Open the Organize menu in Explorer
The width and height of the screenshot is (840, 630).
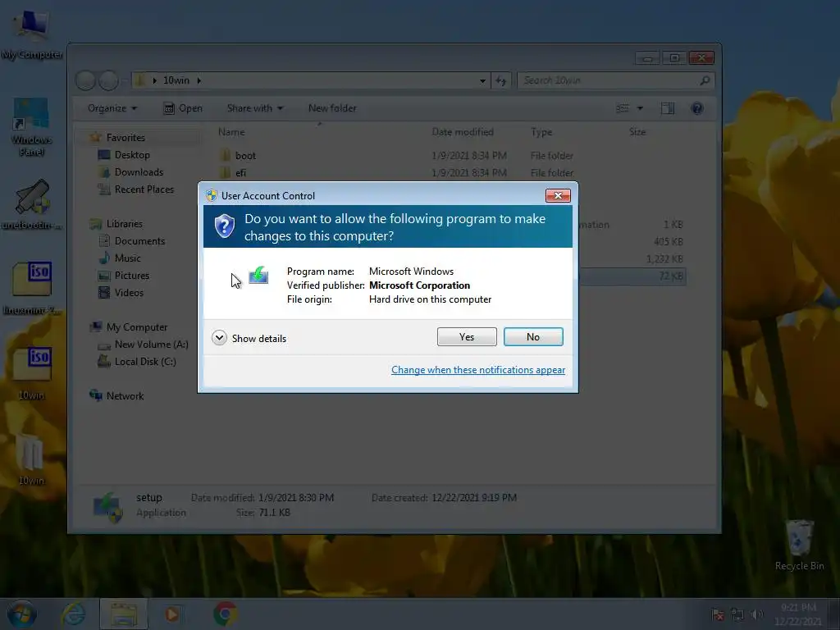[112, 108]
